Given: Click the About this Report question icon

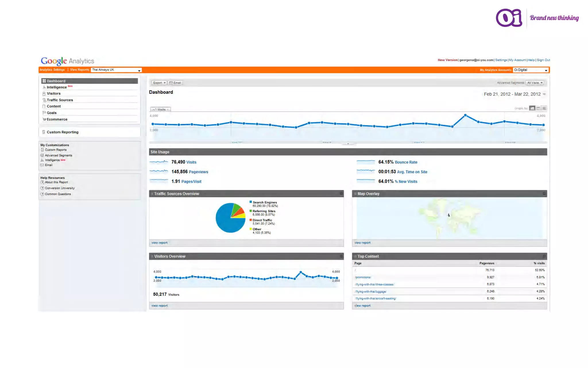Looking at the screenshot, I should pos(42,182).
